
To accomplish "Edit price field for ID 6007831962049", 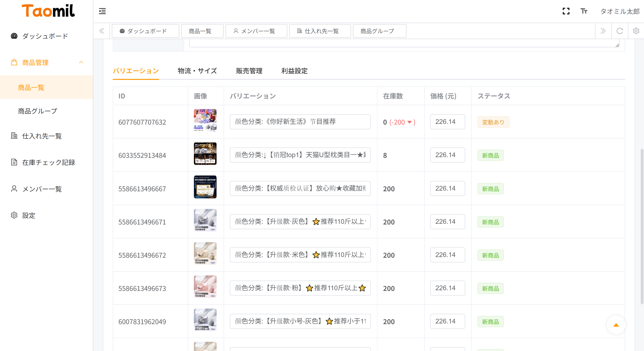I will tap(447, 321).
